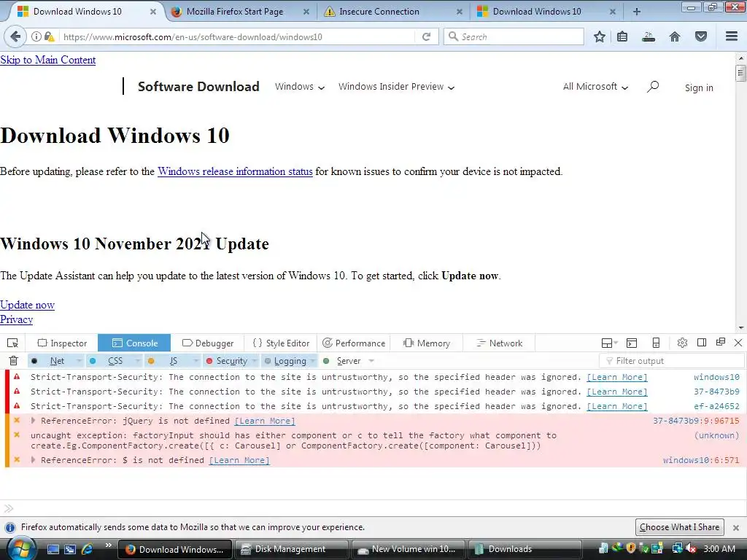This screenshot has height=560, width=747.
Task: Switch to the Debugger tab
Action: pos(208,343)
